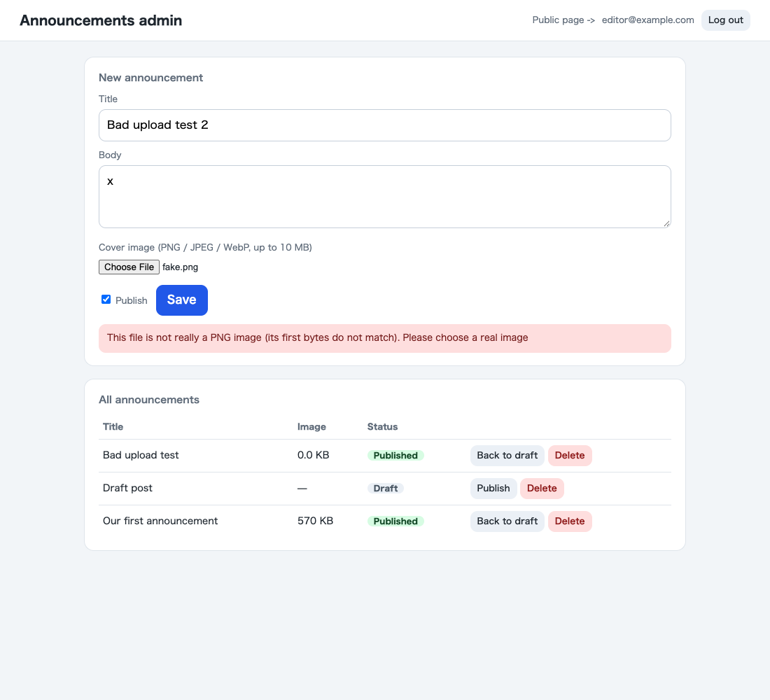Image resolution: width=770 pixels, height=700 pixels.
Task: Move Our first announcement back to draft
Action: [x=507, y=521]
